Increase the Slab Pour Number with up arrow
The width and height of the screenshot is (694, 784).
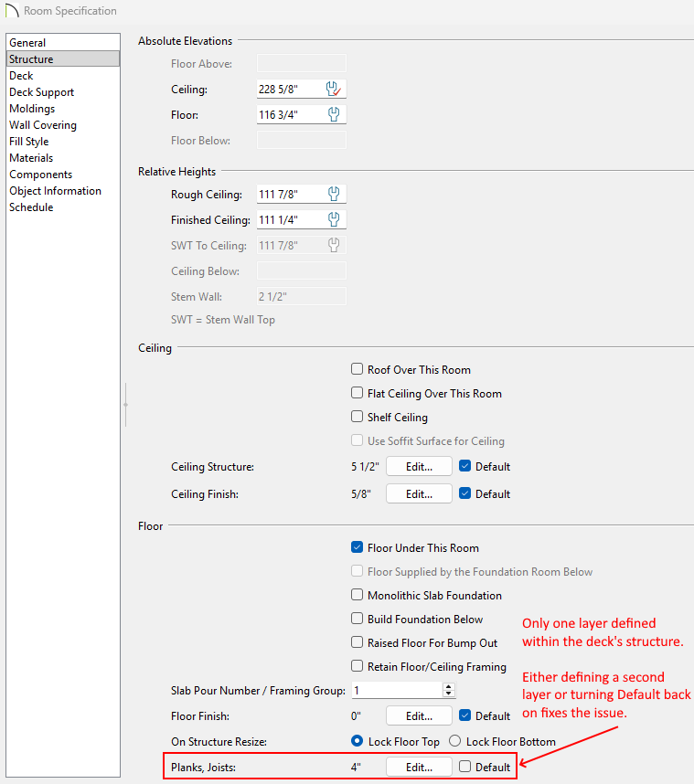448,687
